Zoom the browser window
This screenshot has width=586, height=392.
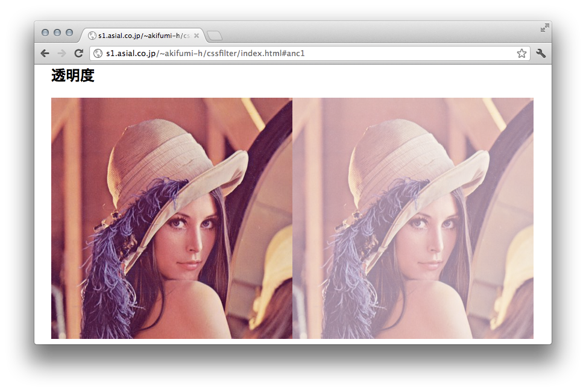coord(69,33)
